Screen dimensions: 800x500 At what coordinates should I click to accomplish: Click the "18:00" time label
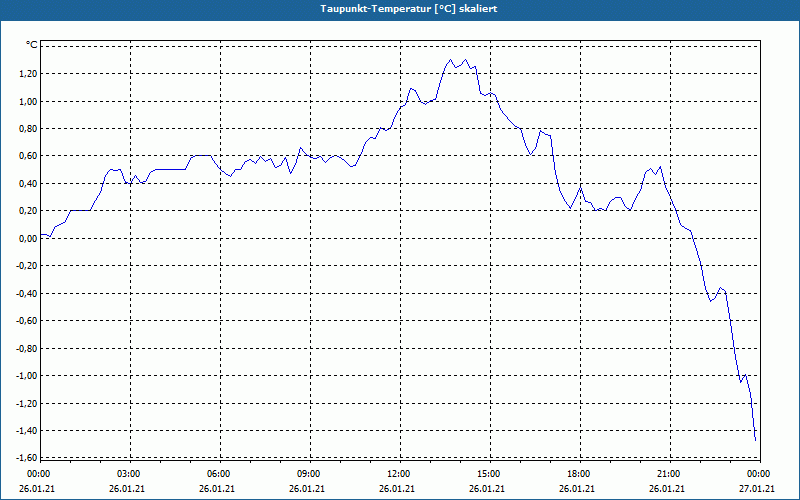coord(579,474)
